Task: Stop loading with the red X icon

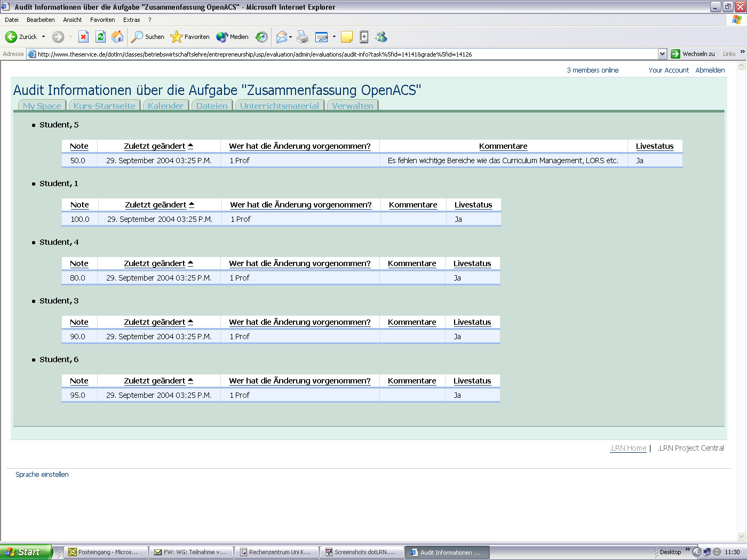Action: pyautogui.click(x=83, y=37)
